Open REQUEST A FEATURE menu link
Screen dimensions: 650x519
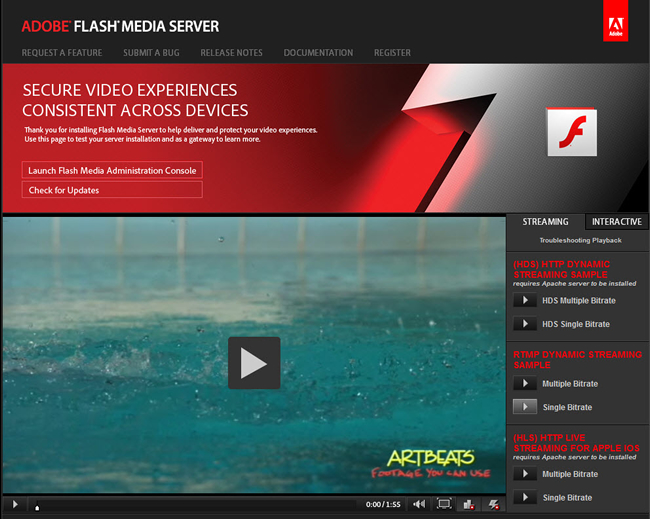click(62, 53)
